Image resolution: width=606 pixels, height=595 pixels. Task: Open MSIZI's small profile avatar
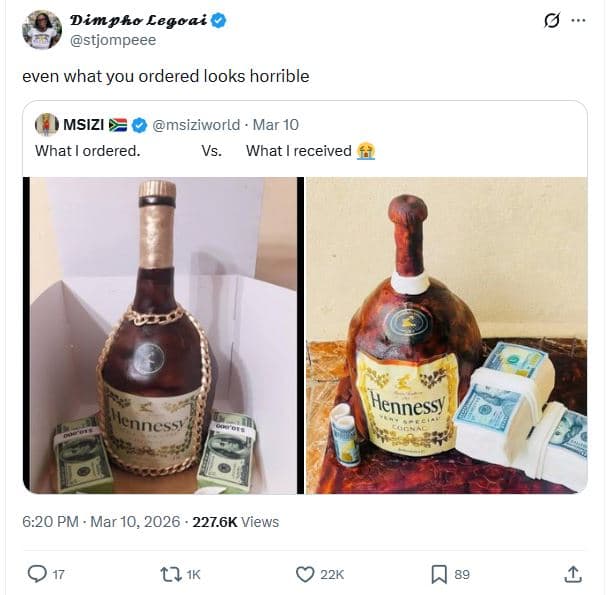pos(46,125)
